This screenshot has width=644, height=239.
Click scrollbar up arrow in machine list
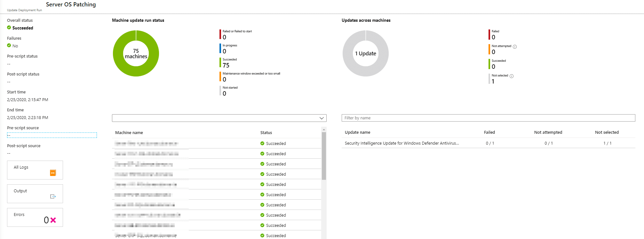click(324, 130)
